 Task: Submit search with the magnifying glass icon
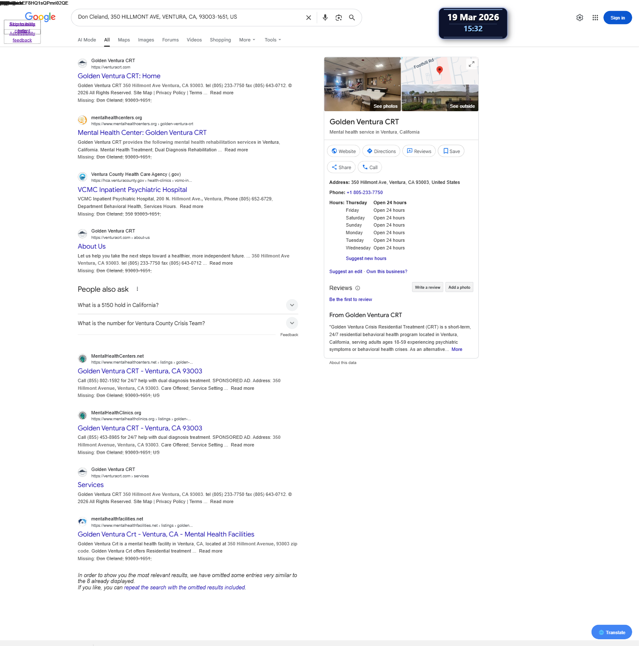coord(352,18)
